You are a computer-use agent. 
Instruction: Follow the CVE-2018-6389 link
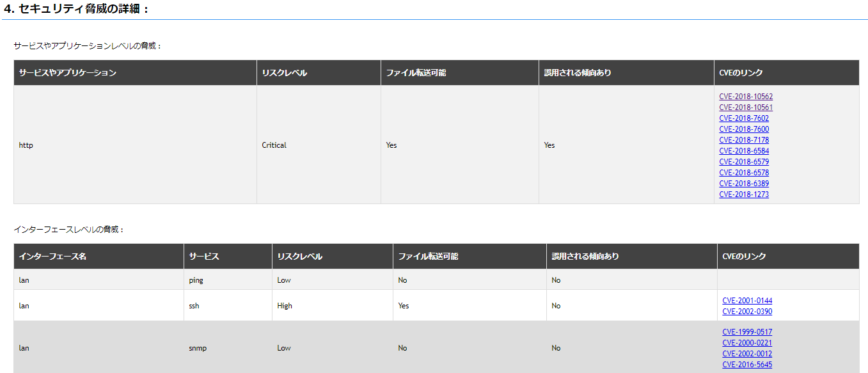point(744,184)
